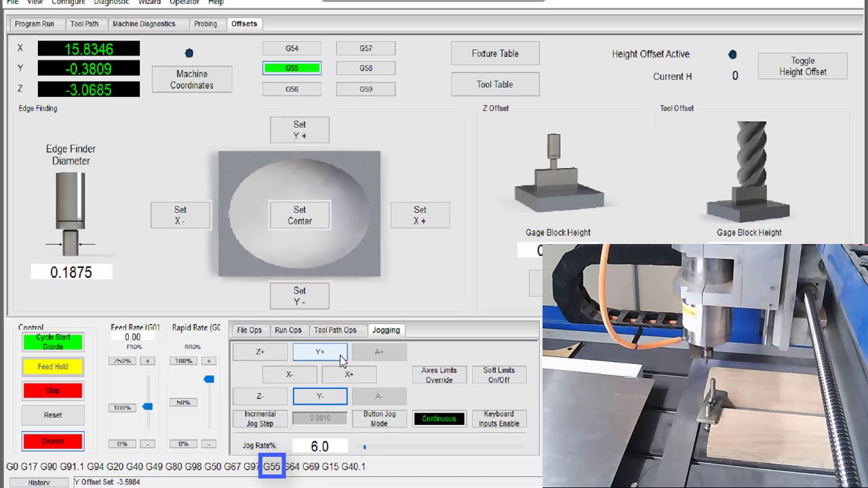Click the Set X + edge button
Viewport: 868px width, 488px height.
pos(420,216)
